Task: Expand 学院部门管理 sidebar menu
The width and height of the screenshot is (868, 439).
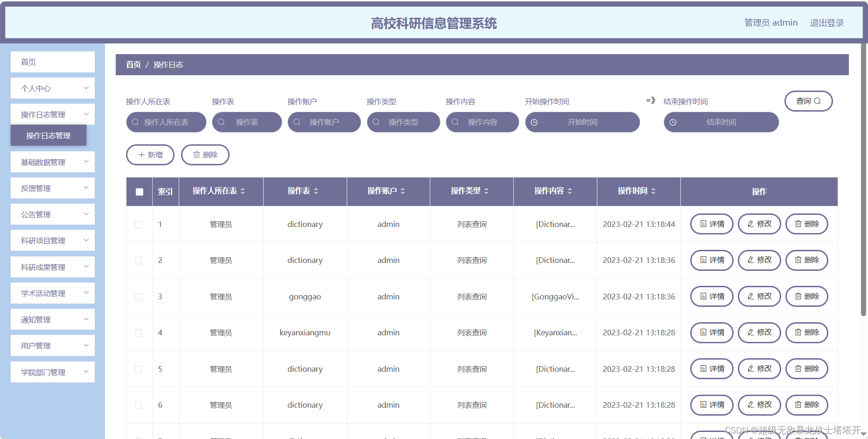Action: [53, 372]
